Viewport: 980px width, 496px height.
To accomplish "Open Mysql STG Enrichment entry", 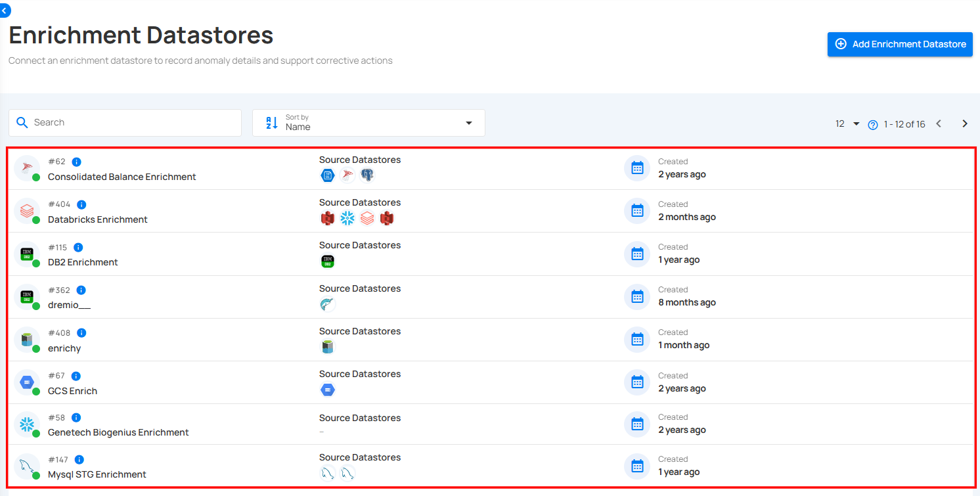I will coord(97,474).
